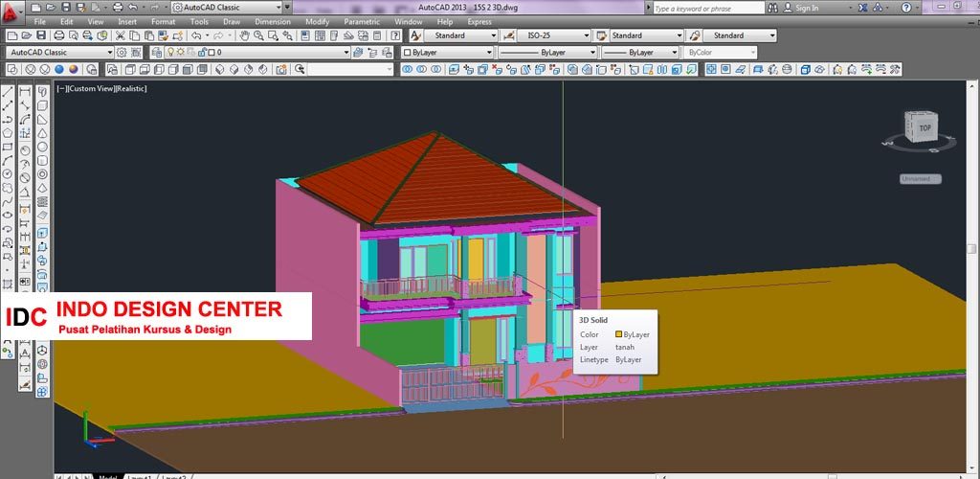Click the Save icon in quick access toolbar
This screenshot has height=479, width=980.
coord(66,8)
